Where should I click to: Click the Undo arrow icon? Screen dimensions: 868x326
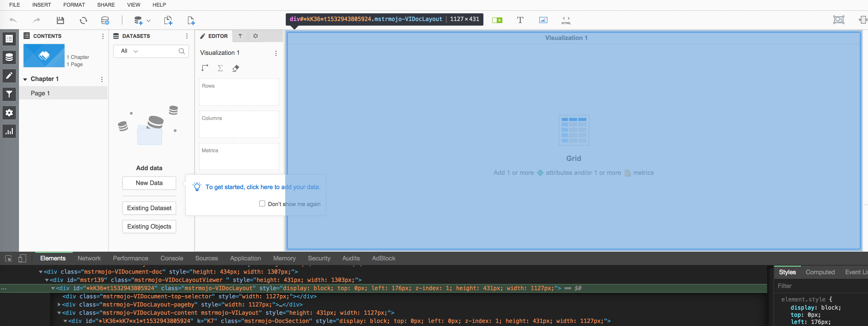coord(13,21)
